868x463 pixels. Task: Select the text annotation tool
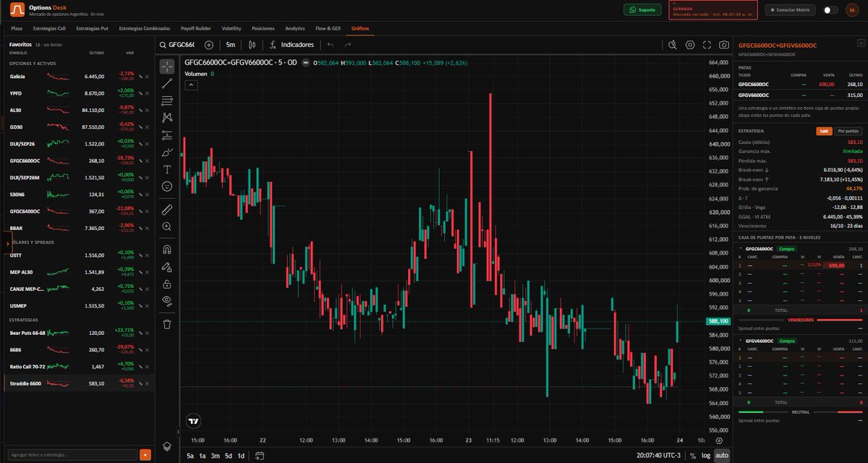point(167,169)
